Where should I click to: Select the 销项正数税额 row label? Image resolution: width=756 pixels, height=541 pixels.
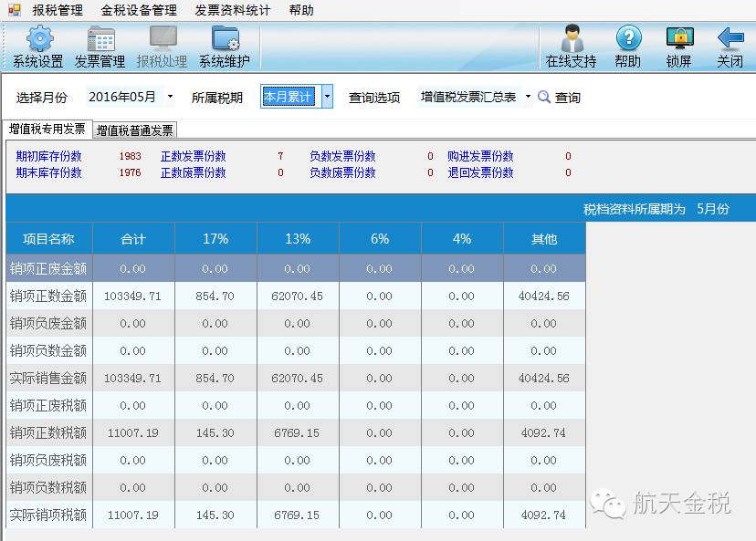click(x=48, y=432)
